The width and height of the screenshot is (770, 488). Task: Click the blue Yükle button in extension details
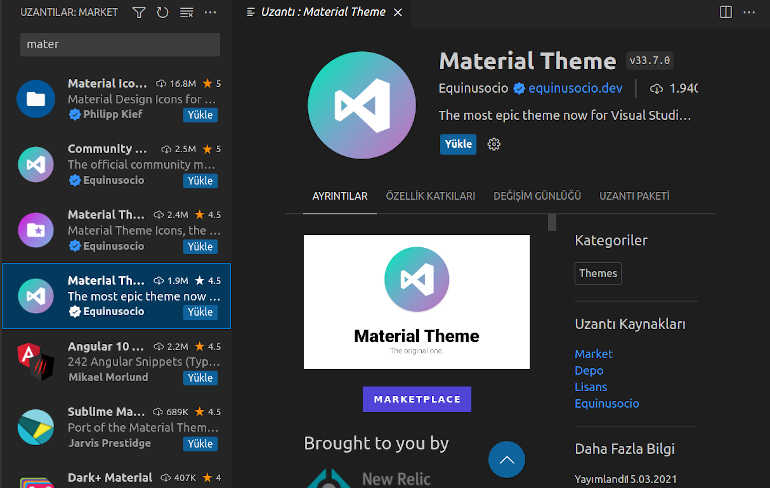click(458, 144)
